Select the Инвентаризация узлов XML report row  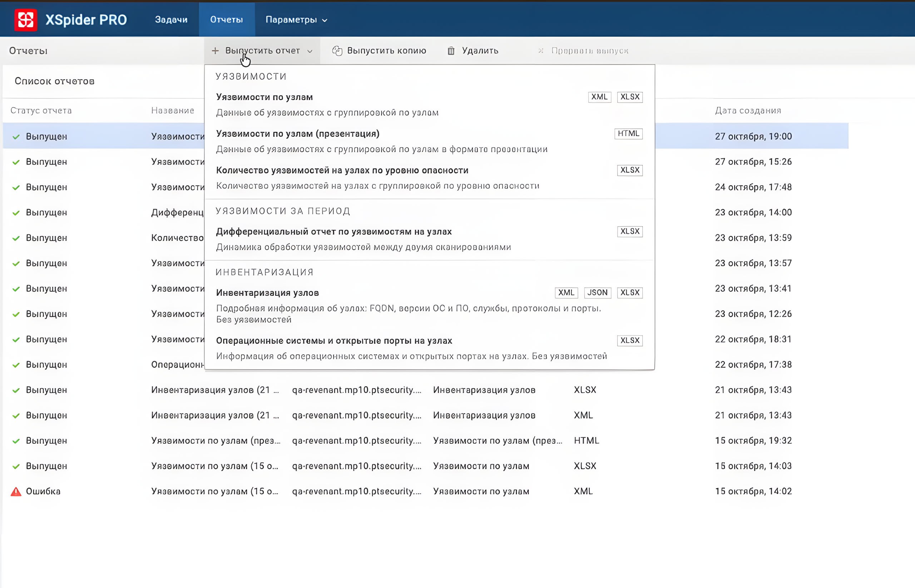[344, 415]
